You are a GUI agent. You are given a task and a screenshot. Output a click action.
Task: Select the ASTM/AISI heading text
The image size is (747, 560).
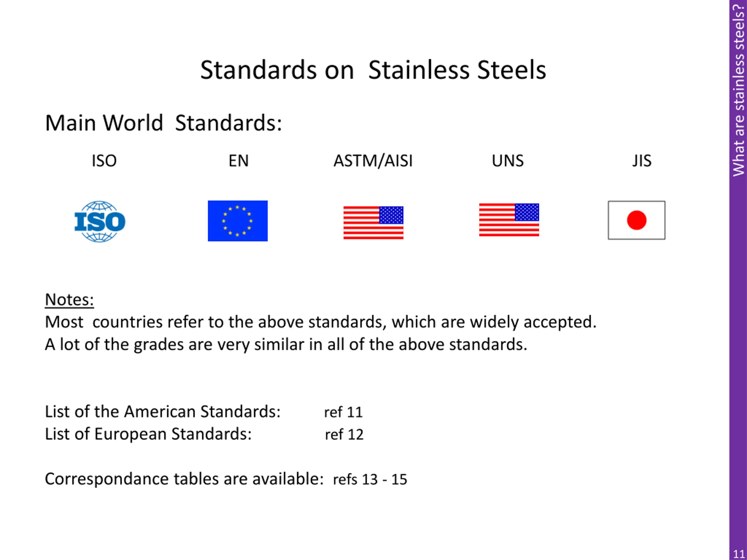click(373, 161)
